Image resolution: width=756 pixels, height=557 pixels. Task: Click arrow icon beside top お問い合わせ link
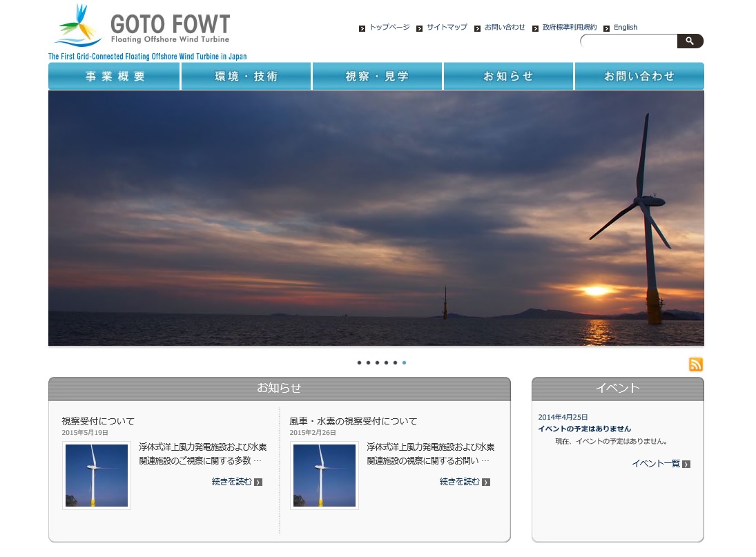click(477, 29)
